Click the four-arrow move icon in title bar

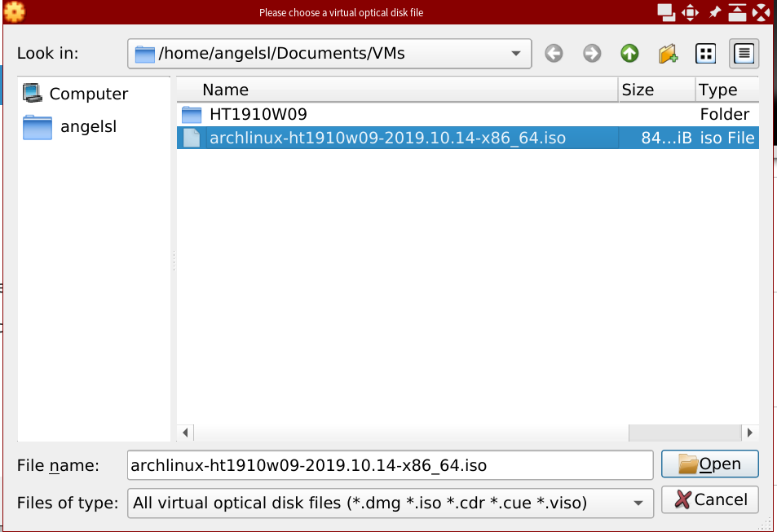click(x=690, y=12)
